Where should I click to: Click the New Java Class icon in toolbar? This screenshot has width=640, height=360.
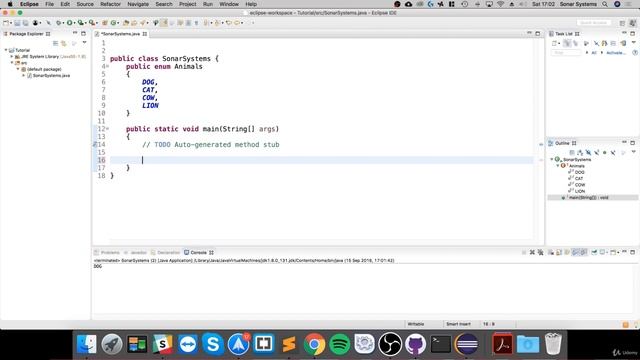114,23
